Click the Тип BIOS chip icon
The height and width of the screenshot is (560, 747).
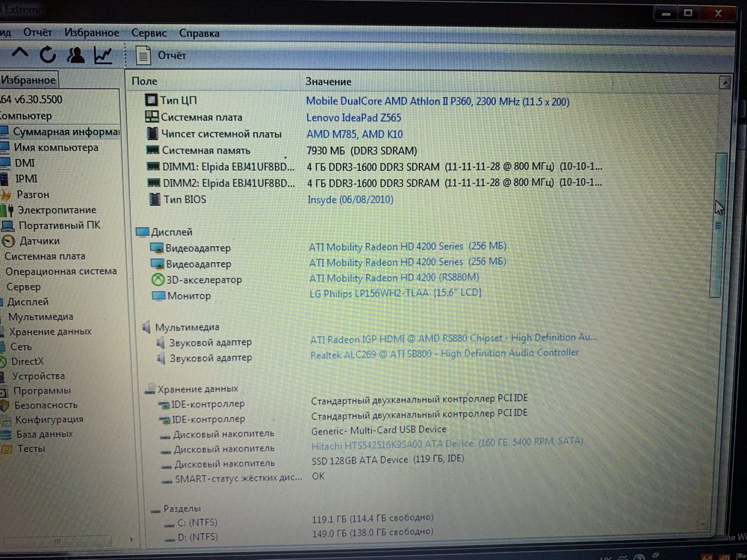point(155,199)
